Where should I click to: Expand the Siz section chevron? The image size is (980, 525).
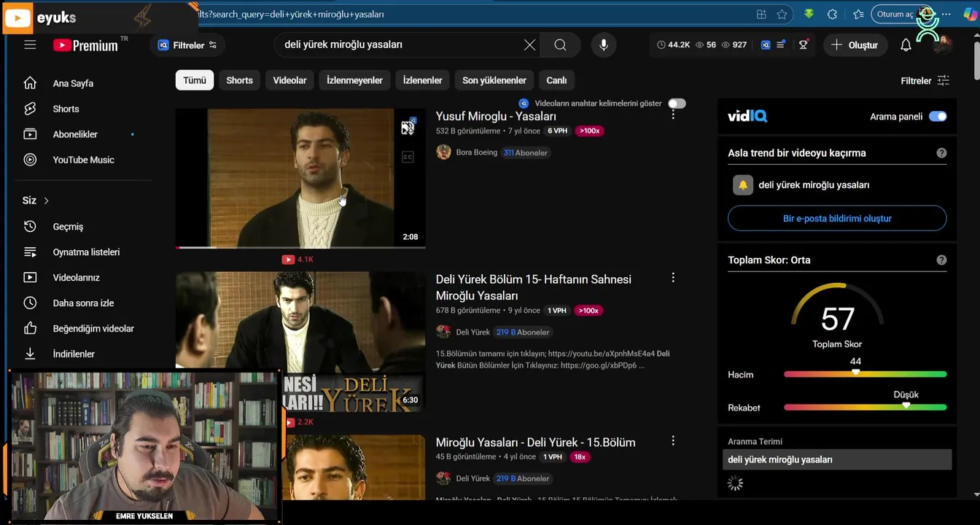pos(46,201)
